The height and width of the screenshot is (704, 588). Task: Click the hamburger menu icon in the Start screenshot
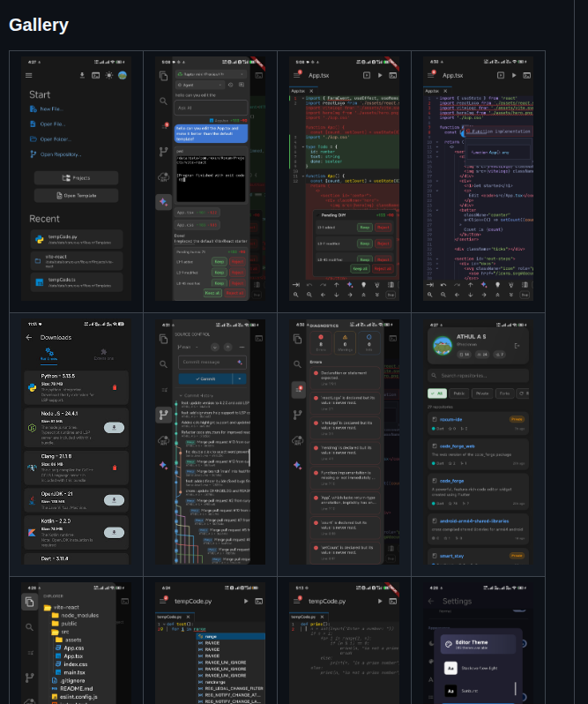click(x=29, y=76)
